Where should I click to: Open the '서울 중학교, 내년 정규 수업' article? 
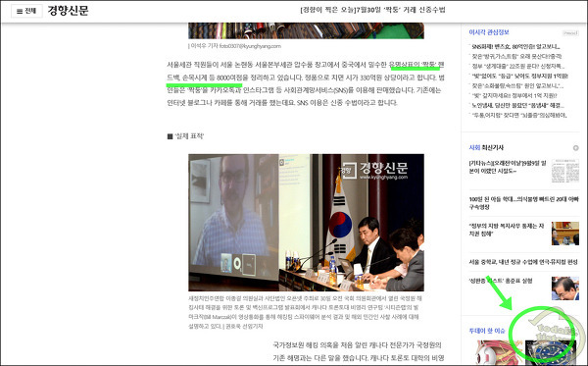click(x=523, y=262)
